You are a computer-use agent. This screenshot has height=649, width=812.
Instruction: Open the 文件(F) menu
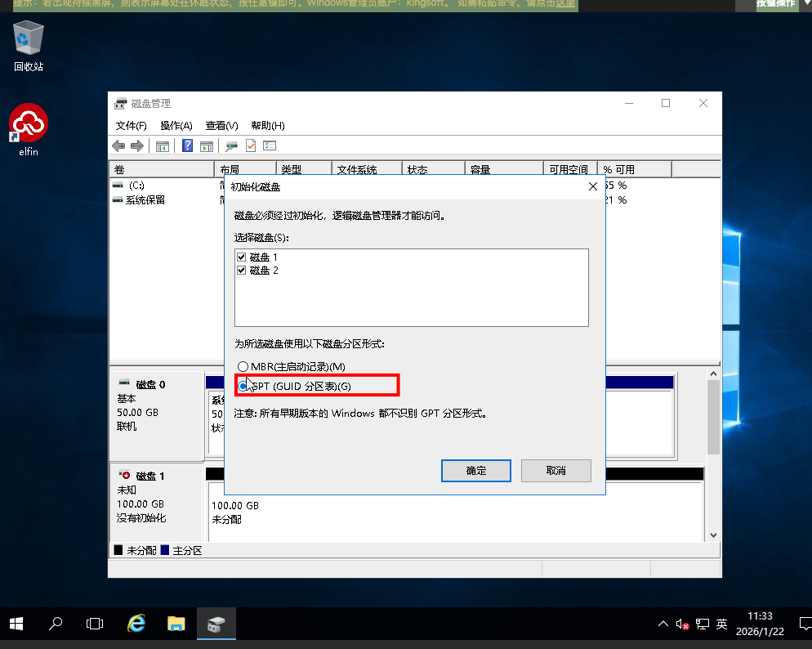click(131, 126)
